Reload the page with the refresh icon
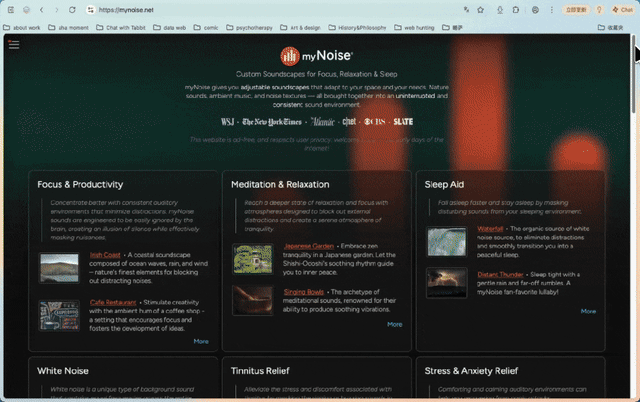Screen dimensions: 640x402 [x=72, y=10]
